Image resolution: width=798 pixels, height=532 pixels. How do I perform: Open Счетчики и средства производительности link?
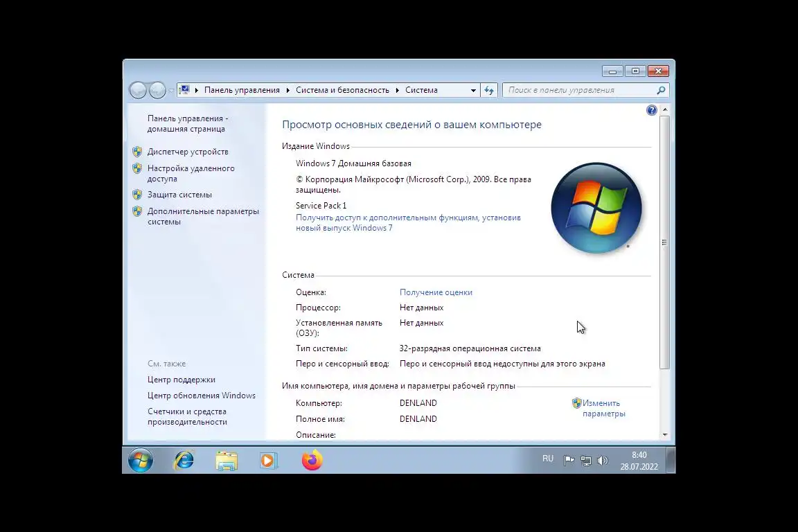point(187,416)
